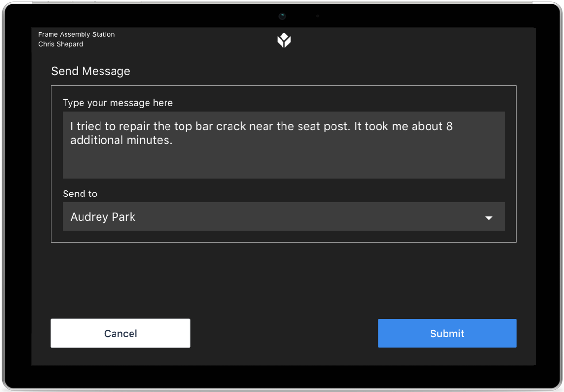This screenshot has width=564, height=392.
Task: Click the 'Chris Shepard' user name
Action: 60,44
